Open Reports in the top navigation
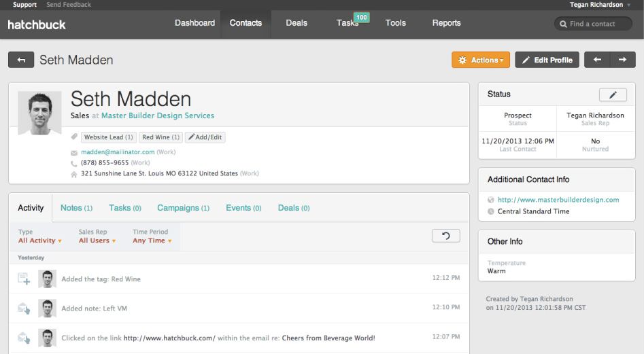Screen dimensions: 644x354 click(x=446, y=23)
